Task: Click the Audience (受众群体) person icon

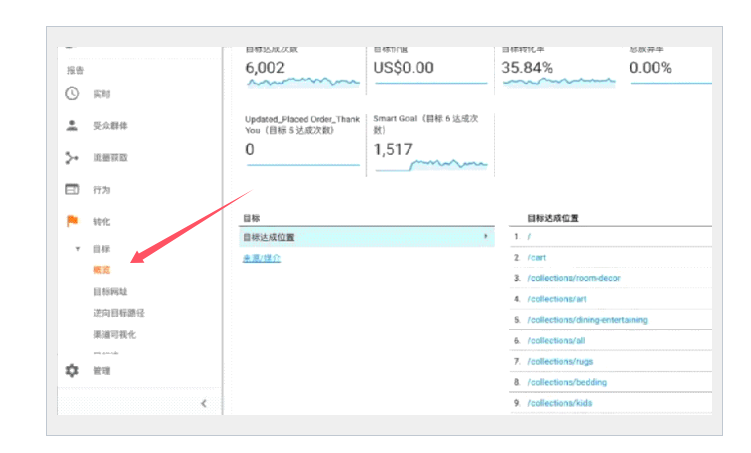Action: (72, 126)
